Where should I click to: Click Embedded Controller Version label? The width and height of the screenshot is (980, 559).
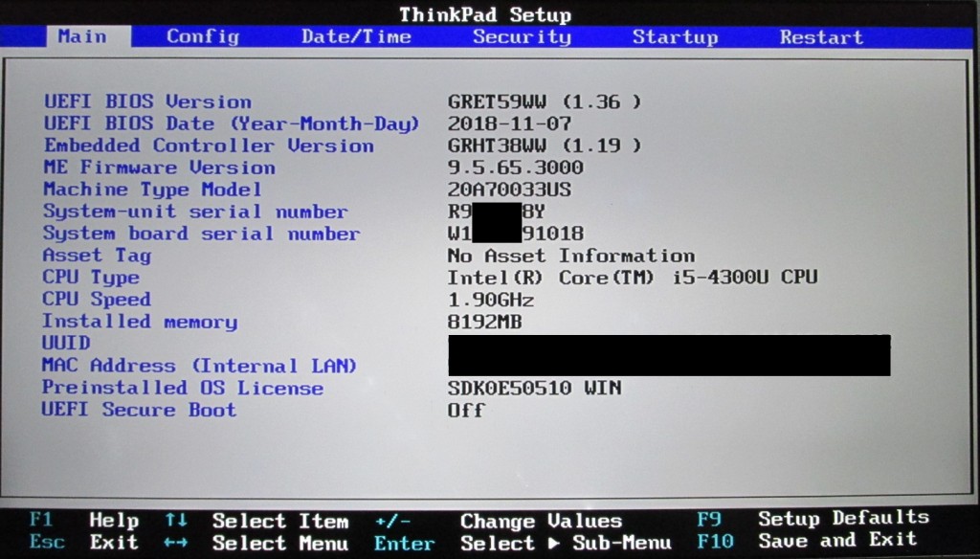pyautogui.click(x=209, y=145)
